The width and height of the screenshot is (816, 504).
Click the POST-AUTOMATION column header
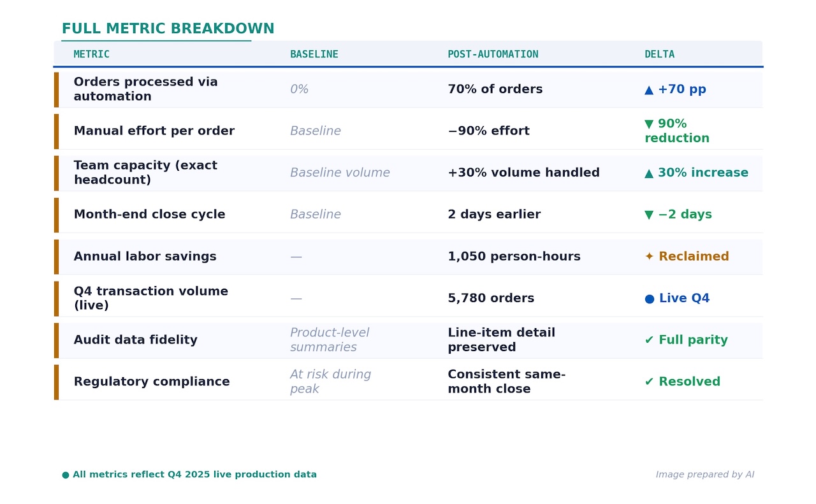coord(493,55)
